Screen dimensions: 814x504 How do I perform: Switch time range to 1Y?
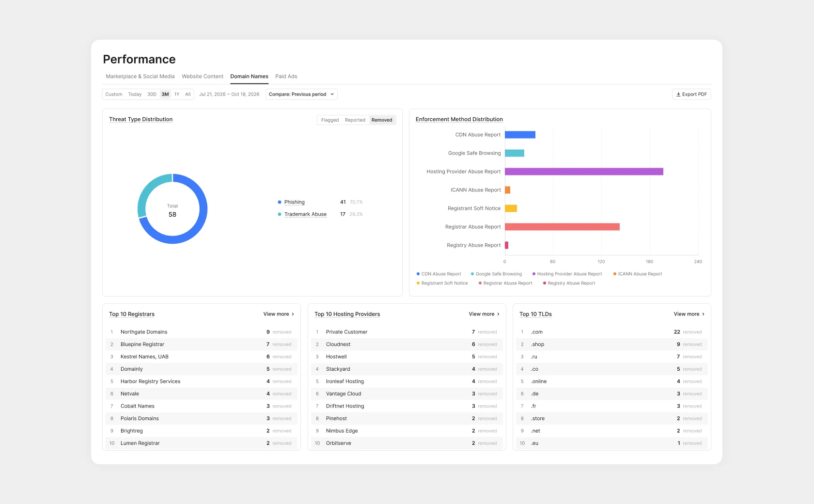177,94
